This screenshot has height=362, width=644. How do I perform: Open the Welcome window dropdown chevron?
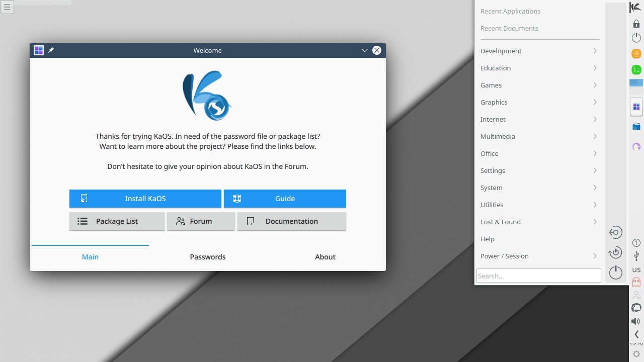pos(364,50)
